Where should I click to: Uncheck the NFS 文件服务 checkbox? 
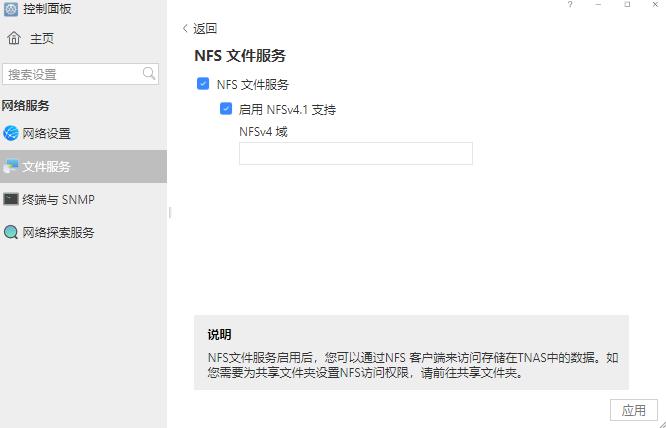[203, 85]
